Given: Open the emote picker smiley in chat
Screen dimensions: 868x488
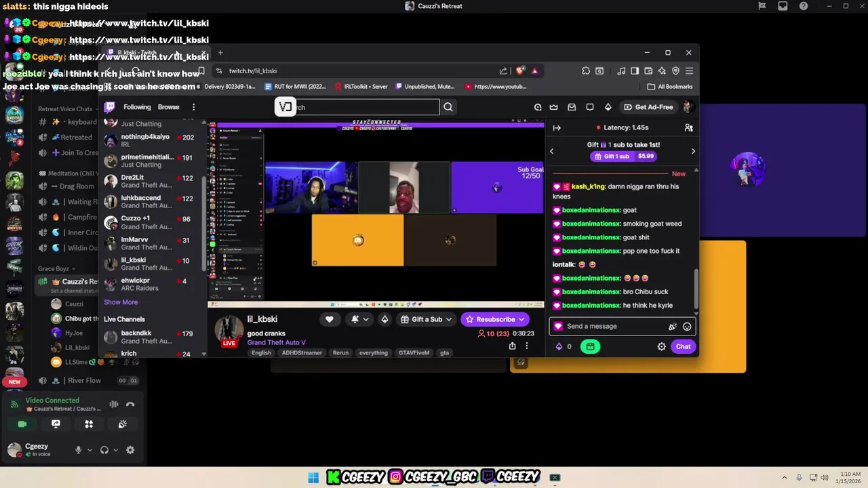Looking at the screenshot, I should pos(687,326).
